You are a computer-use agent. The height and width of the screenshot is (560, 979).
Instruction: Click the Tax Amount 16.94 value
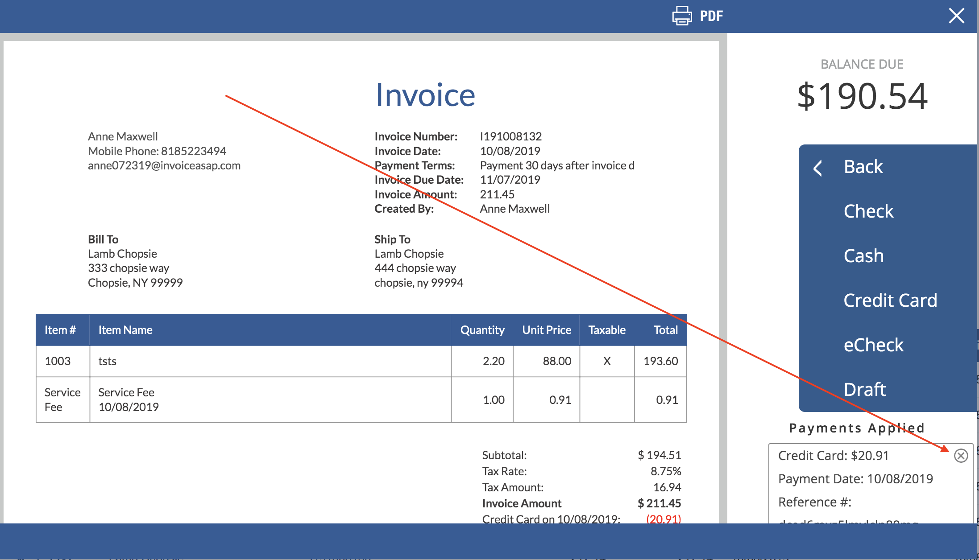coord(667,487)
